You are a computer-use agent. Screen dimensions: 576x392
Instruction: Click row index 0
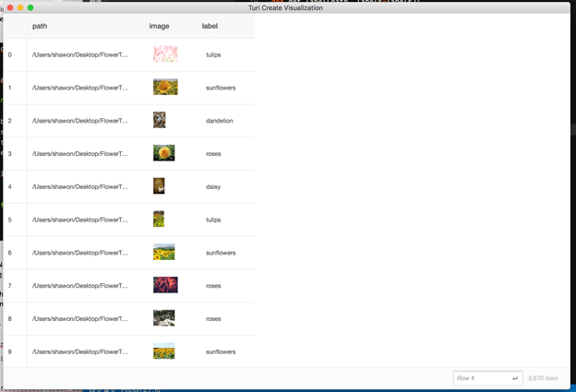(x=10, y=54)
